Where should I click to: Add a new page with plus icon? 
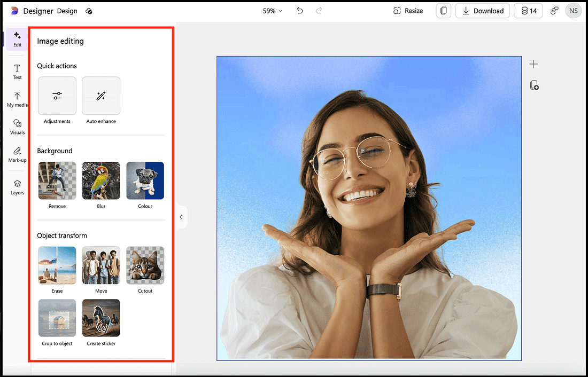[x=533, y=64]
